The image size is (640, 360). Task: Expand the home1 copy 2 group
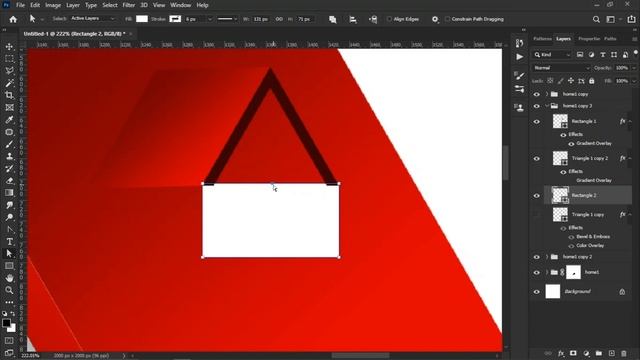547,257
